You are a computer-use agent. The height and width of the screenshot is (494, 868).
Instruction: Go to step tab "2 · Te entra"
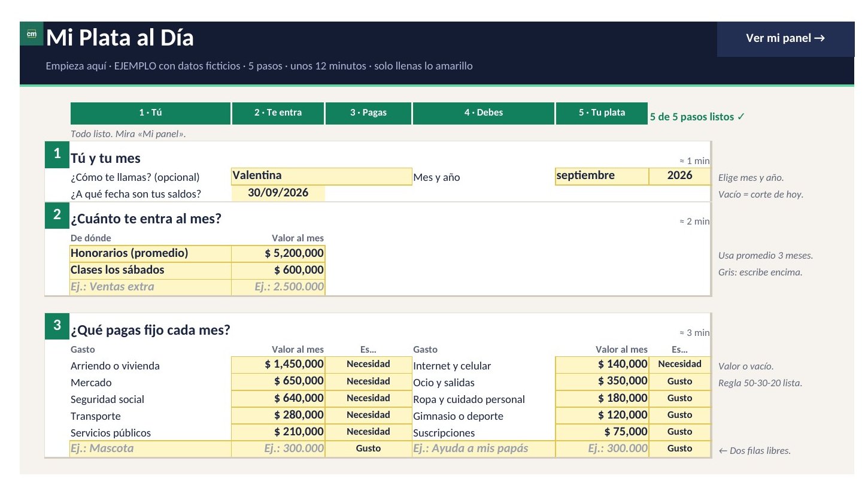coord(278,113)
